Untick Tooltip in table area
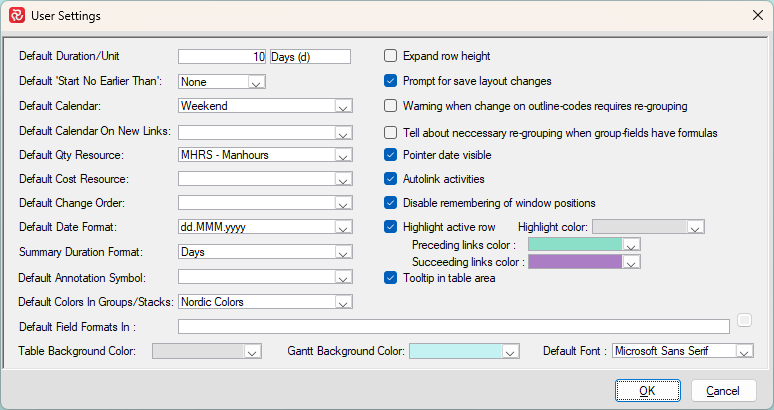Image resolution: width=774 pixels, height=410 pixels. point(392,278)
